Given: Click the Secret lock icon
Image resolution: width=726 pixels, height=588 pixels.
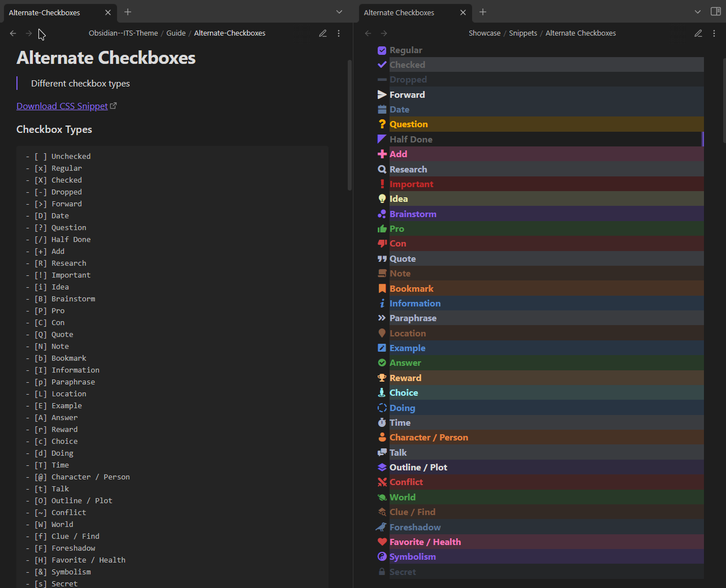Looking at the screenshot, I should (382, 572).
